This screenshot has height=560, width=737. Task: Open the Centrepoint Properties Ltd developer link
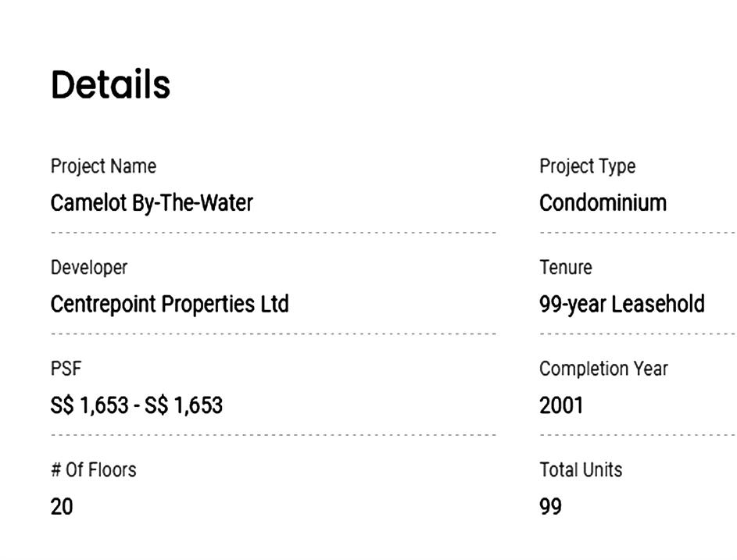(x=170, y=304)
